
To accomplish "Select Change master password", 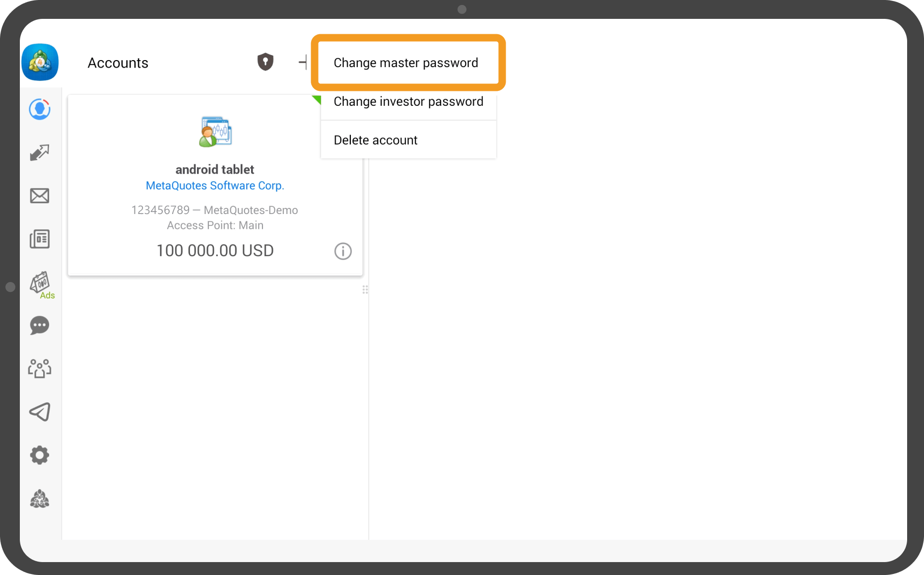I will coord(406,63).
